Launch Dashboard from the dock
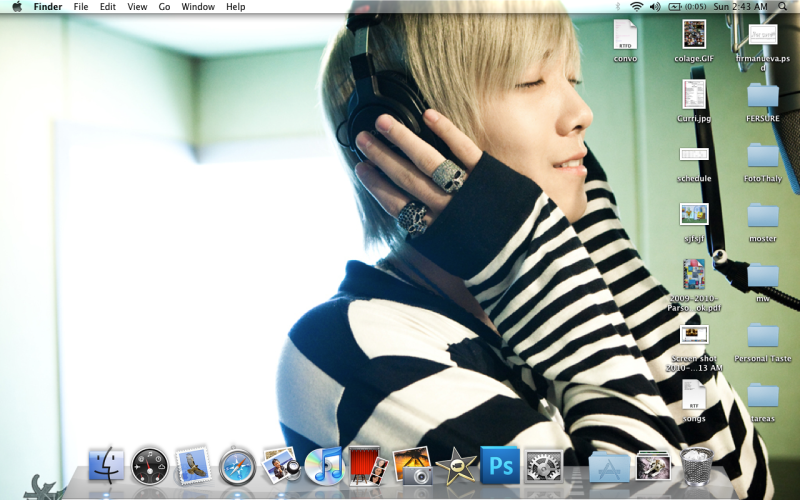Screen dimensions: 800x500 coord(150,465)
